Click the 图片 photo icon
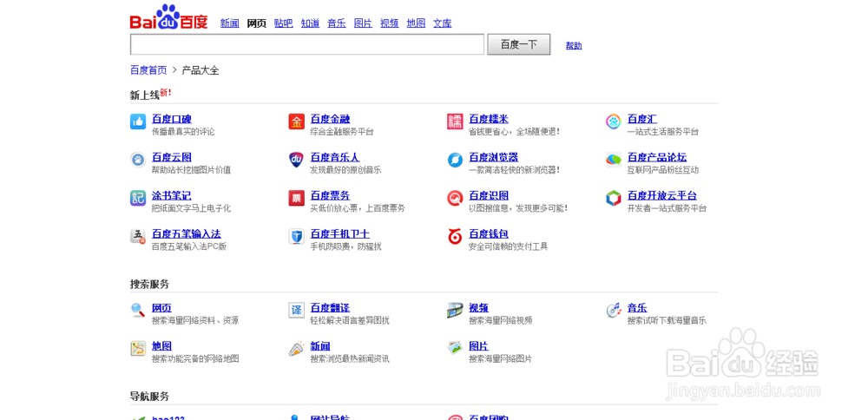 [455, 349]
